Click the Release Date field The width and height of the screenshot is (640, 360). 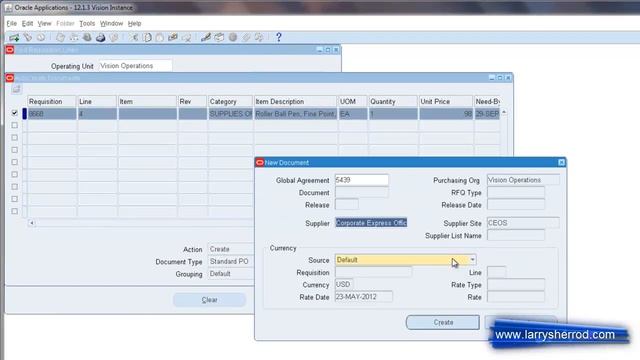coord(516,204)
